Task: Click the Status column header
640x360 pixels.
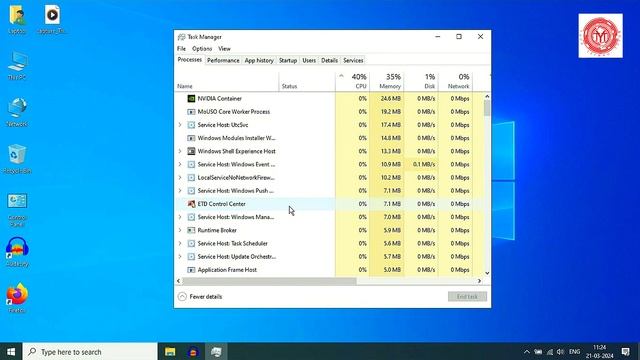Action: coord(307,81)
